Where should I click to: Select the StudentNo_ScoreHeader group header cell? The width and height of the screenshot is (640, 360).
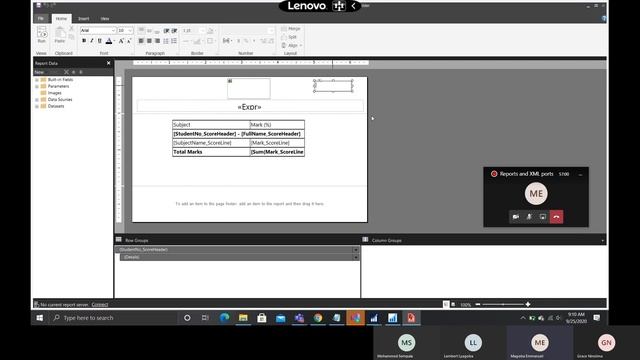(x=238, y=134)
